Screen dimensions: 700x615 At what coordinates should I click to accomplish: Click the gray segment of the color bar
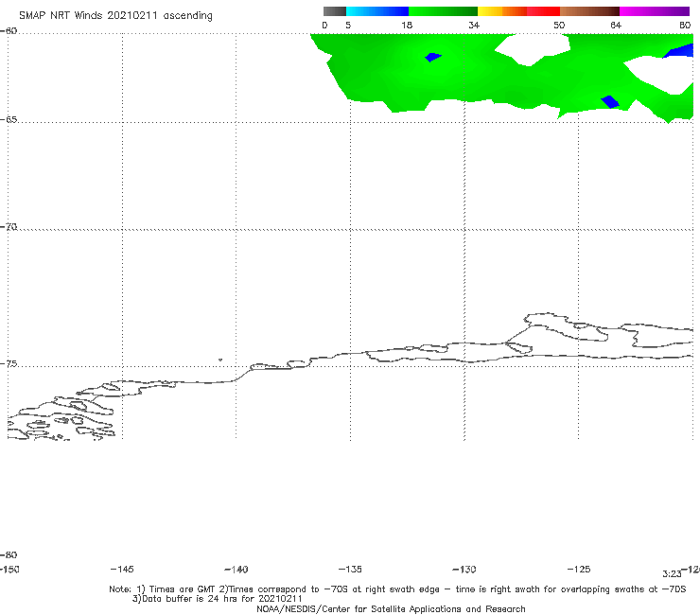coord(334,11)
